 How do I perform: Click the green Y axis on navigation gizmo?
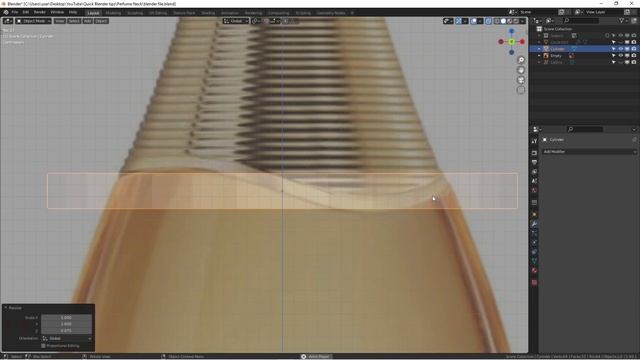(x=512, y=42)
